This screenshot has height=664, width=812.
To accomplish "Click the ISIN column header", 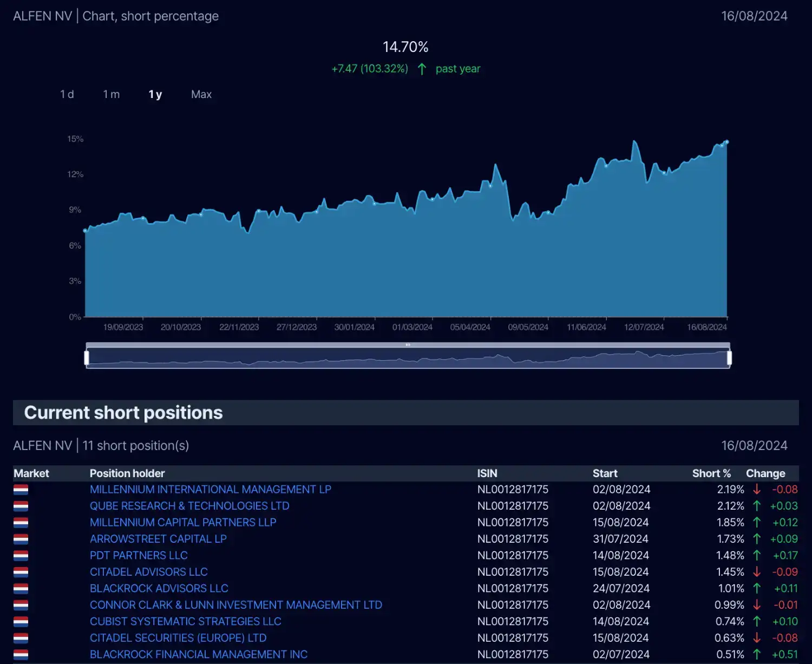I will tap(487, 473).
